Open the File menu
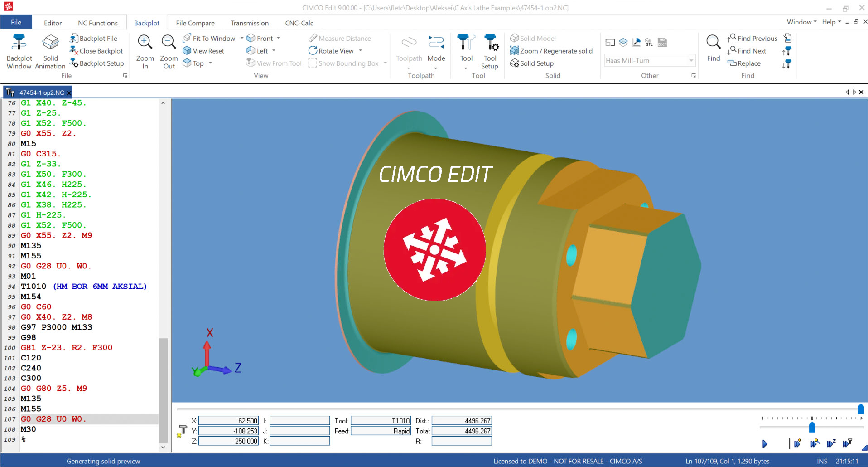Viewport: 868px width, 467px height. (x=16, y=22)
